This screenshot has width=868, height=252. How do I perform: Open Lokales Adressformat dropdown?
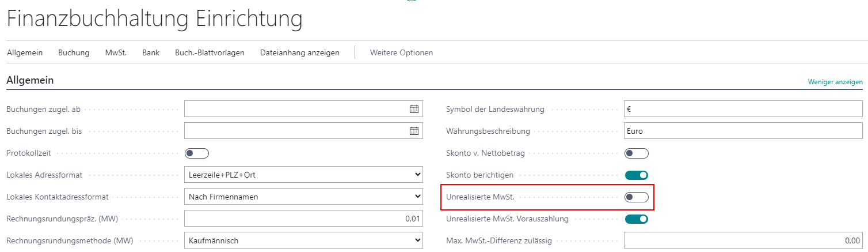click(x=303, y=175)
